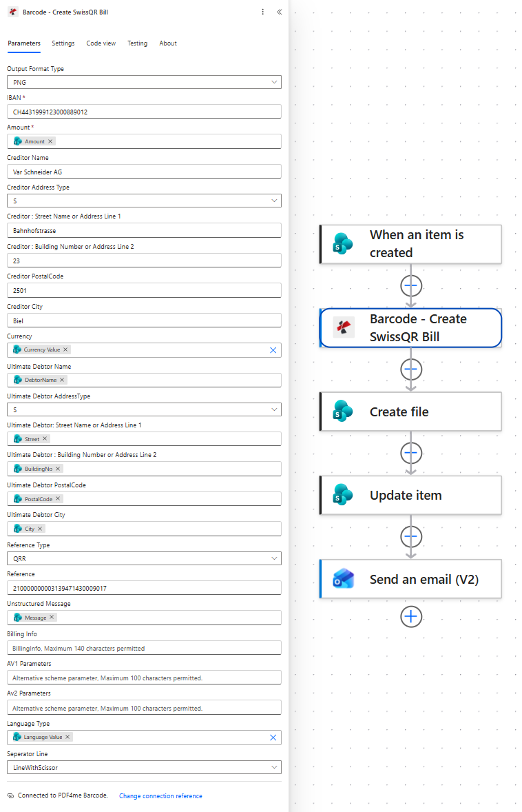Click Change connection reference link
Screen dimensions: 522x812
coord(160,796)
